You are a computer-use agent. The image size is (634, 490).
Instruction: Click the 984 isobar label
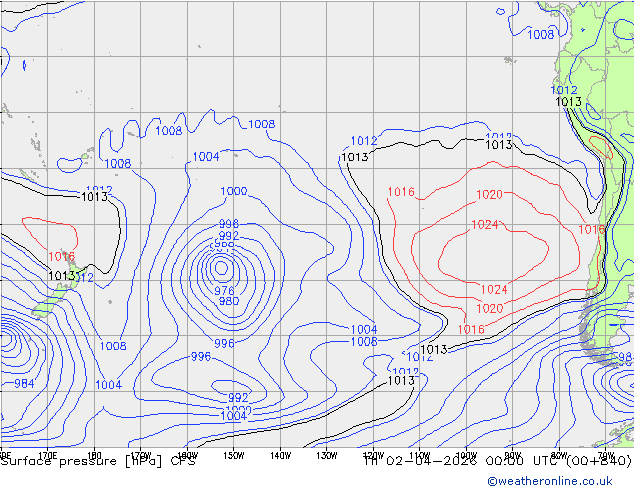click(24, 383)
